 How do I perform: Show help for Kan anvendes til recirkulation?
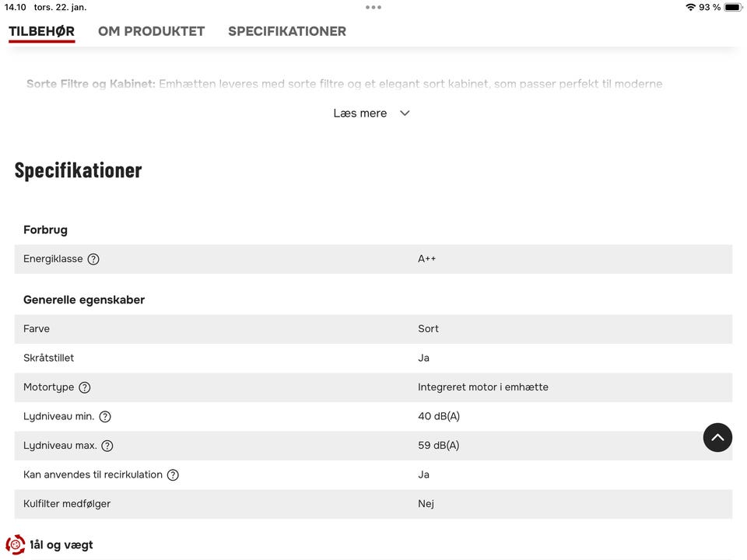click(x=173, y=475)
